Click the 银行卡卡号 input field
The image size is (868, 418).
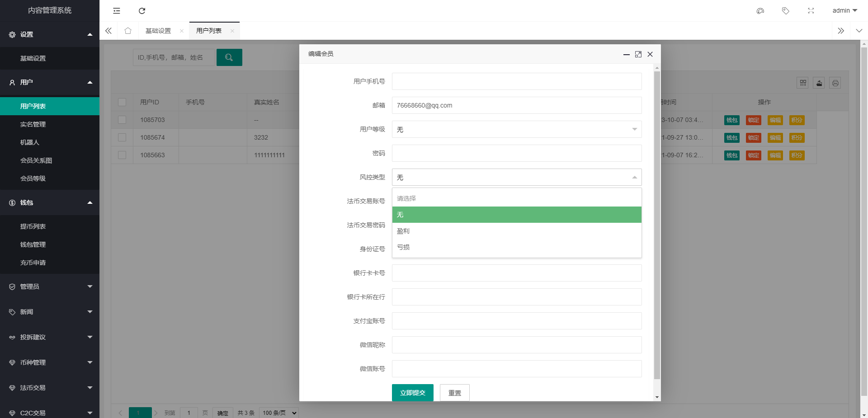[x=516, y=273]
